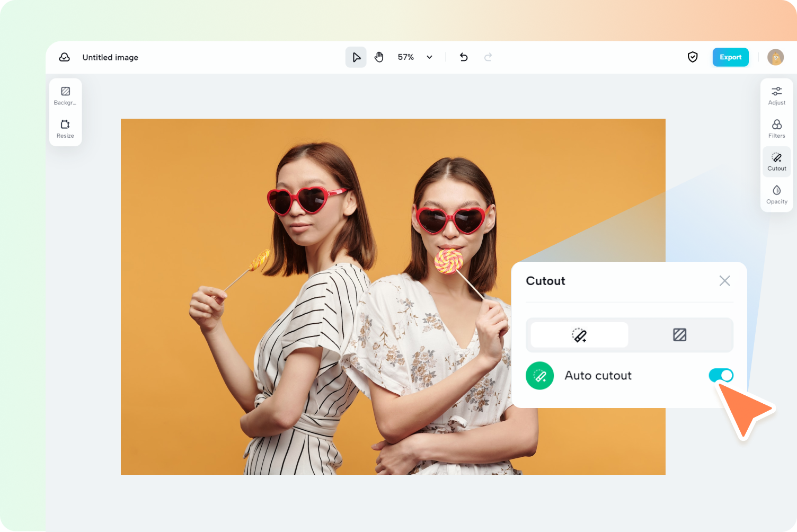Screen dimensions: 797x532
Task: Click the Export button
Action: point(731,57)
